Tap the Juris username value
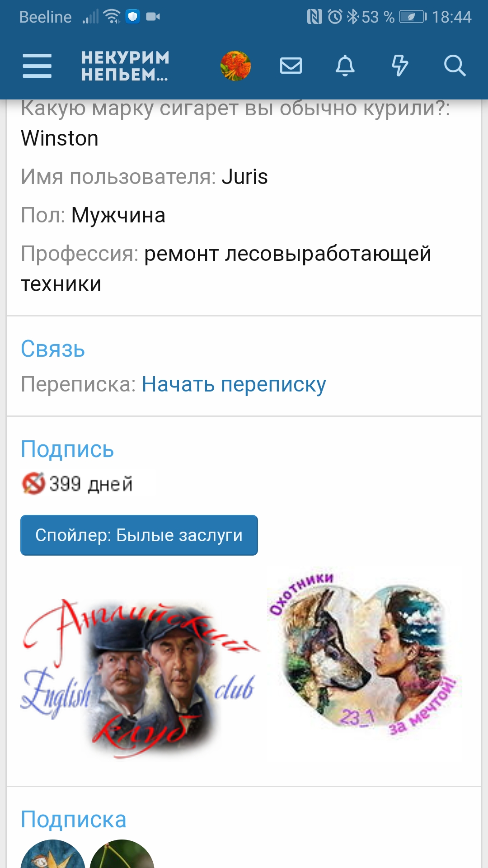 coord(245,177)
